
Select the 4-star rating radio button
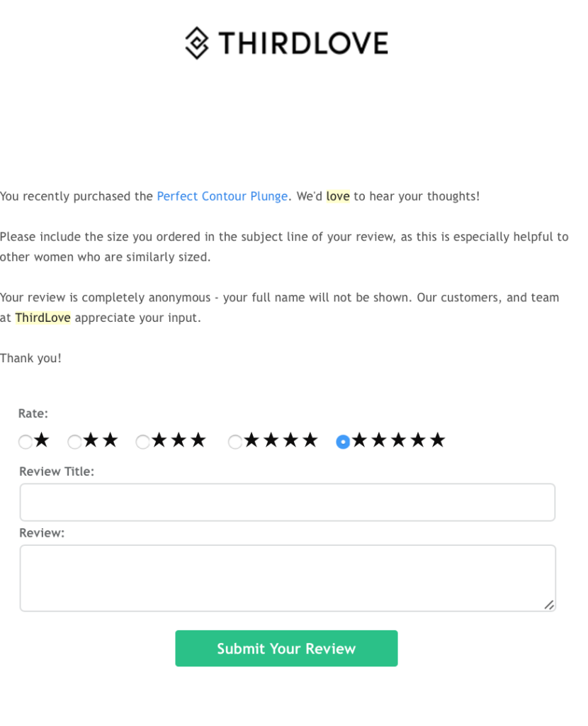click(x=234, y=441)
